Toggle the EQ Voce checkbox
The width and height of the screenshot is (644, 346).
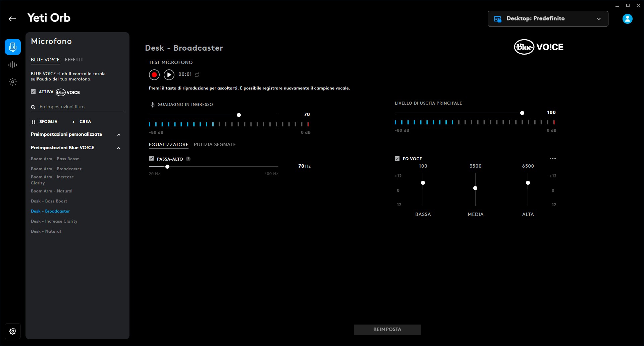[397, 159]
